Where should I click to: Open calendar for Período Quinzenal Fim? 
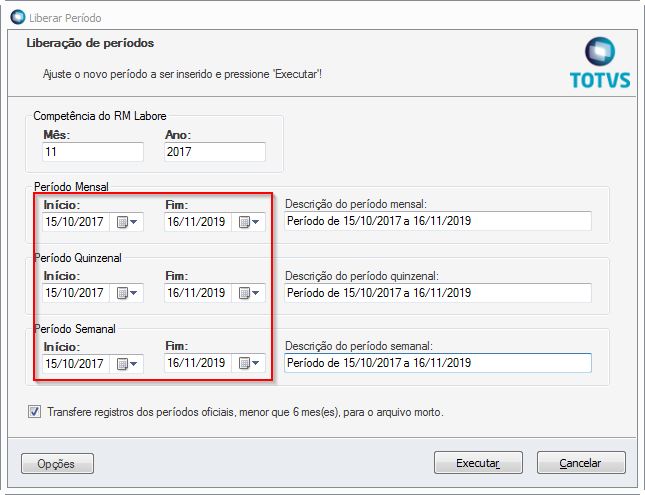tap(248, 293)
